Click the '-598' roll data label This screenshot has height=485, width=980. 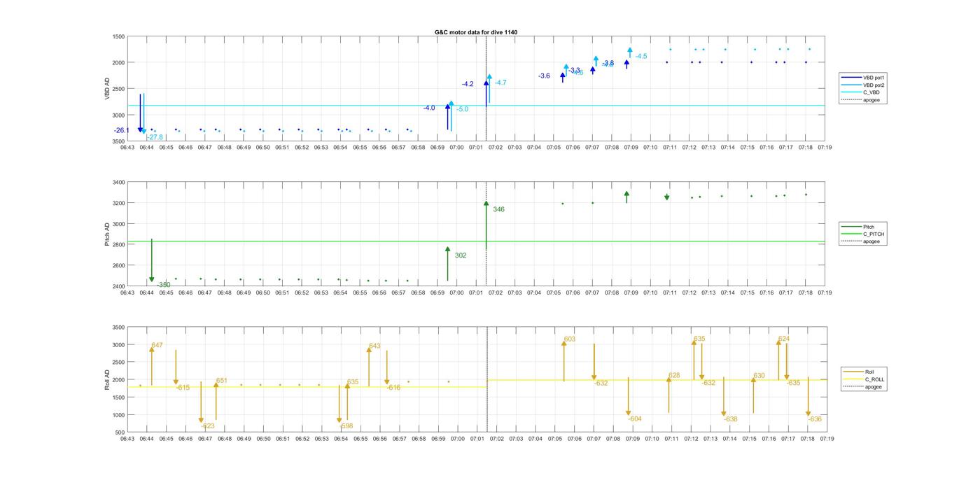(x=346, y=426)
